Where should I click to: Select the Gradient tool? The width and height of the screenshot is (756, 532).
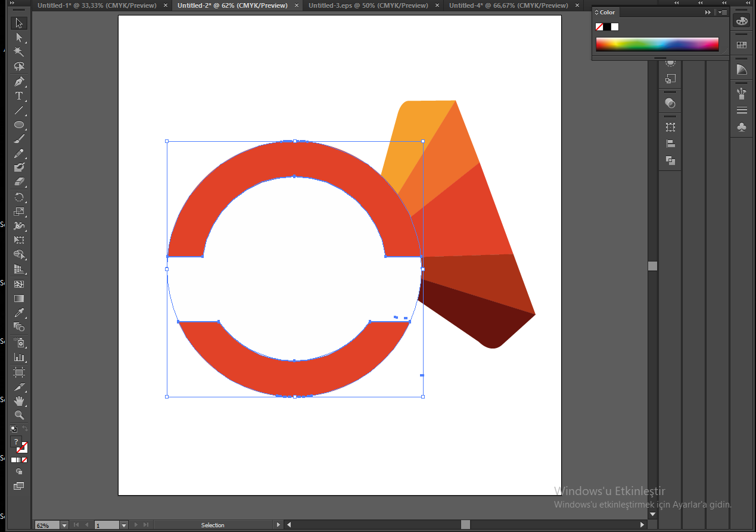19,298
